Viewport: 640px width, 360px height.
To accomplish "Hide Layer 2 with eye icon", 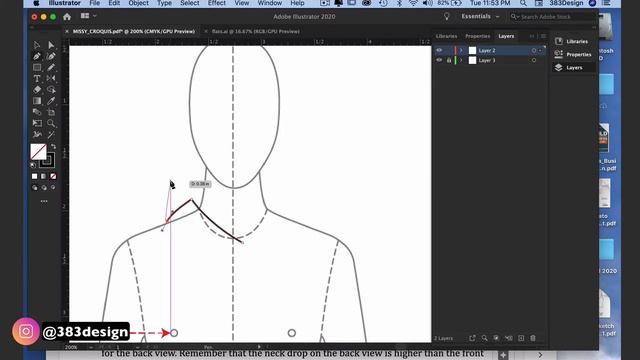I will [x=439, y=50].
